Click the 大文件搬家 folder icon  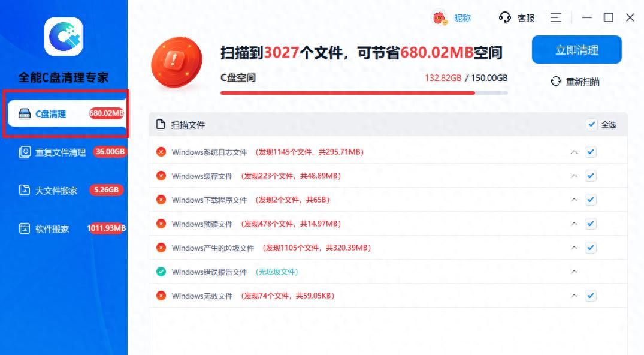pos(25,190)
